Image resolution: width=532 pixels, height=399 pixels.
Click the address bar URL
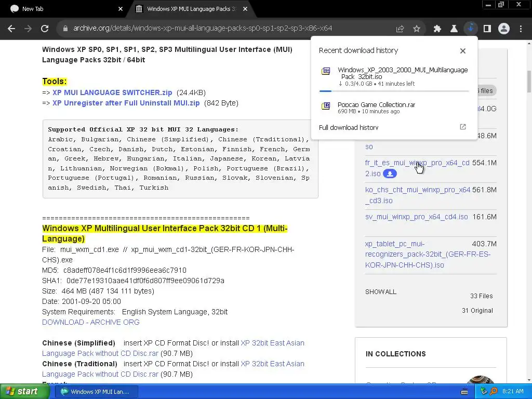203,29
